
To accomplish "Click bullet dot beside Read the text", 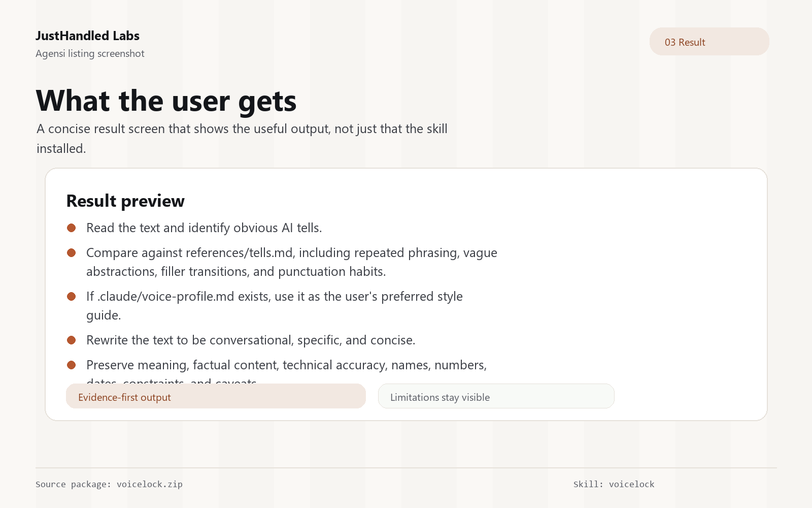I will [72, 228].
